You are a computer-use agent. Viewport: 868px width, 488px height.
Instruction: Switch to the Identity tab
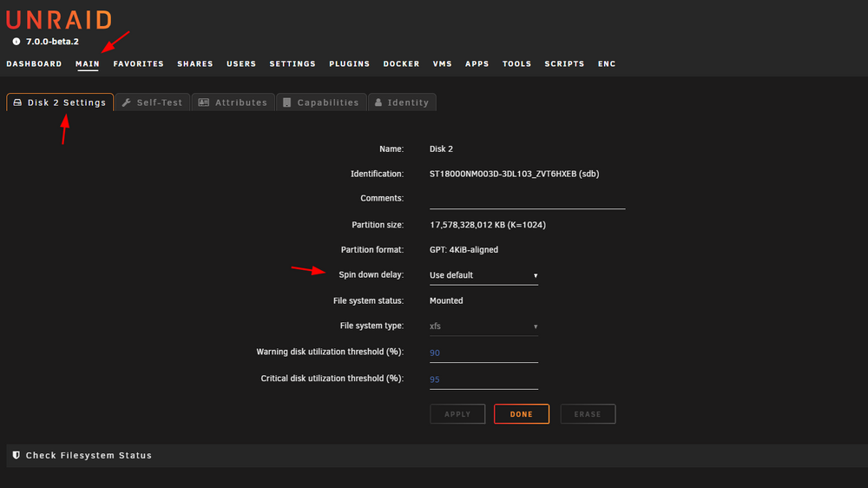[403, 102]
